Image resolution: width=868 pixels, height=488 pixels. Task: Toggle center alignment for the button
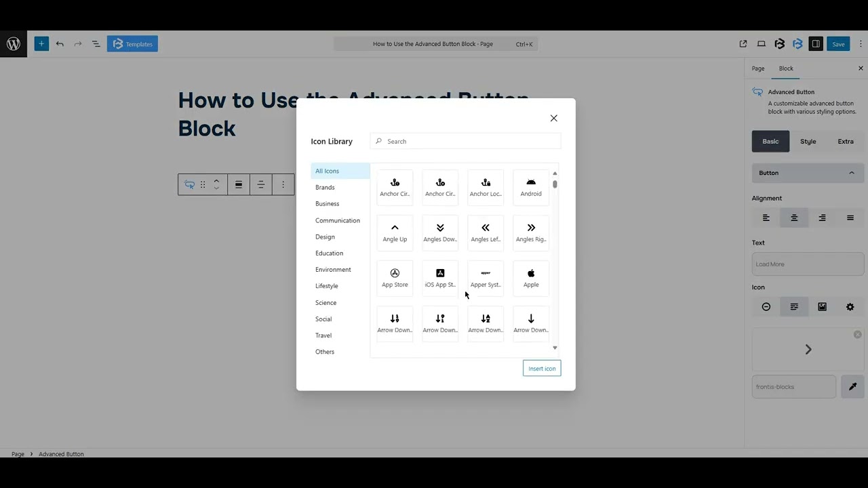794,218
